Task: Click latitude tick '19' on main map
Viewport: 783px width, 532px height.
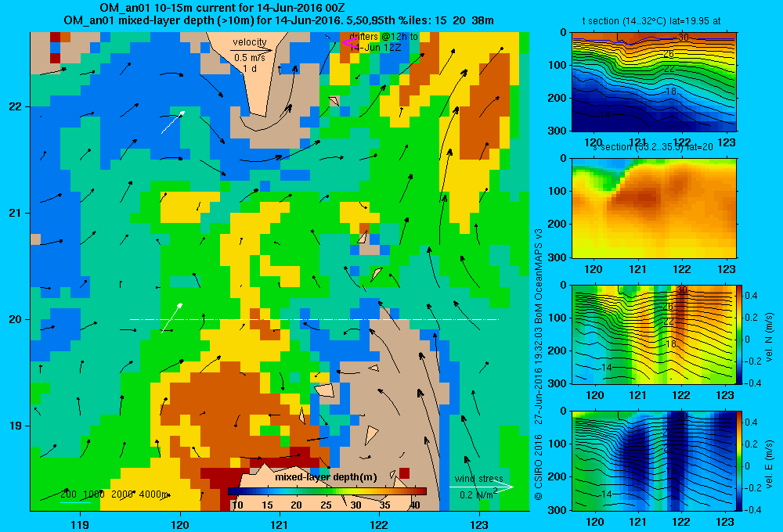Action: click(15, 426)
